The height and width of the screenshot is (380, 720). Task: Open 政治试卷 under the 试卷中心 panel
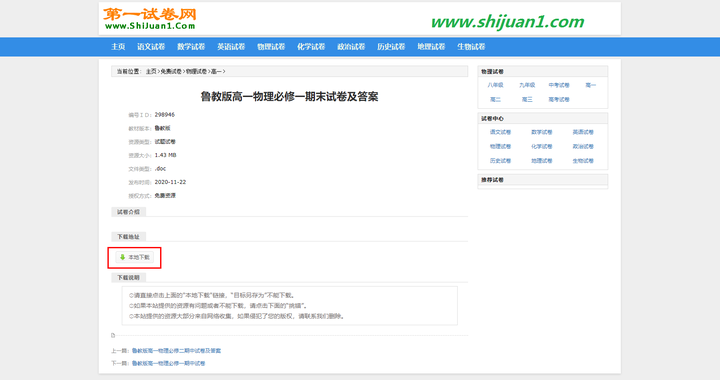pyautogui.click(x=583, y=146)
